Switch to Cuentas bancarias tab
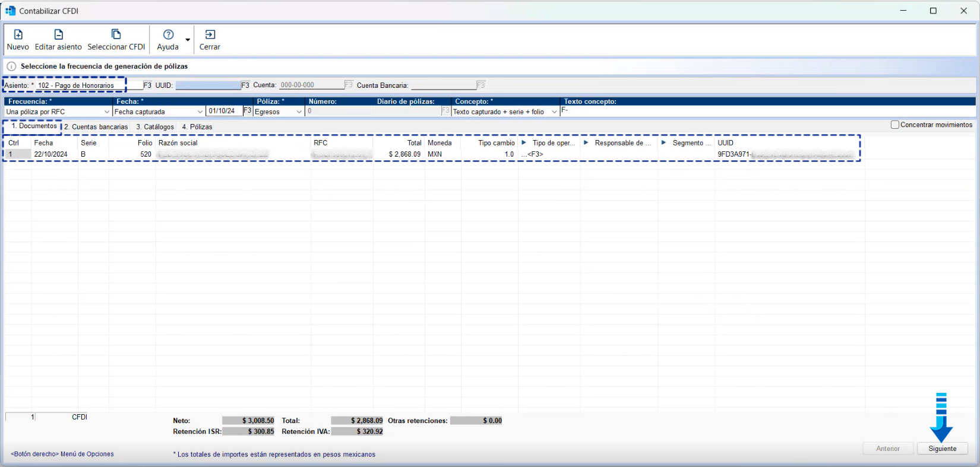Image resolution: width=980 pixels, height=467 pixels. click(96, 127)
